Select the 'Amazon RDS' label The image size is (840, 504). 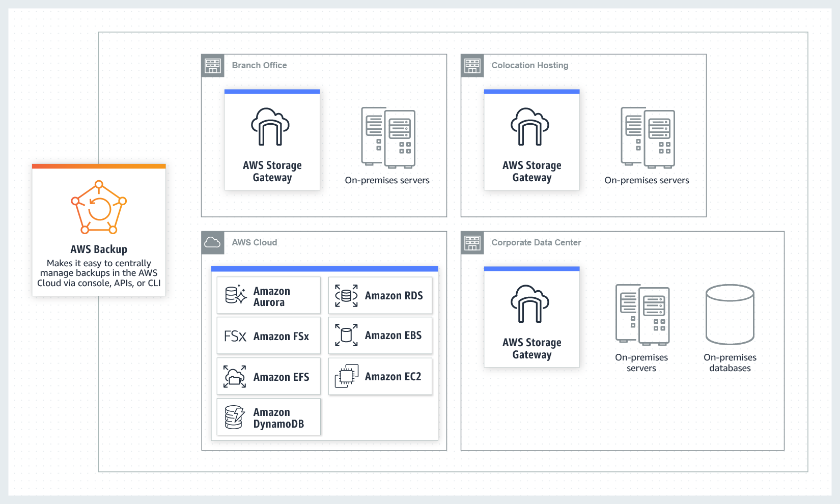[x=394, y=296]
